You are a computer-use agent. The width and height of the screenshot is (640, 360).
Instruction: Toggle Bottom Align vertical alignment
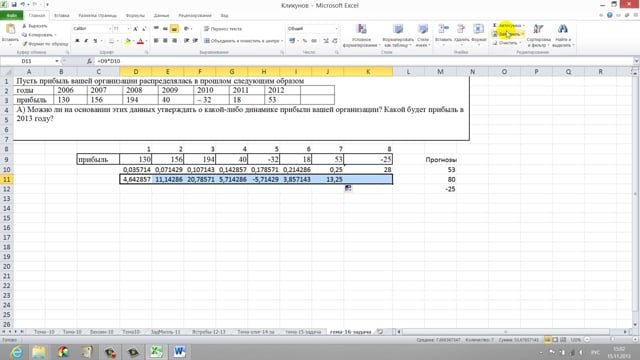pyautogui.click(x=174, y=29)
